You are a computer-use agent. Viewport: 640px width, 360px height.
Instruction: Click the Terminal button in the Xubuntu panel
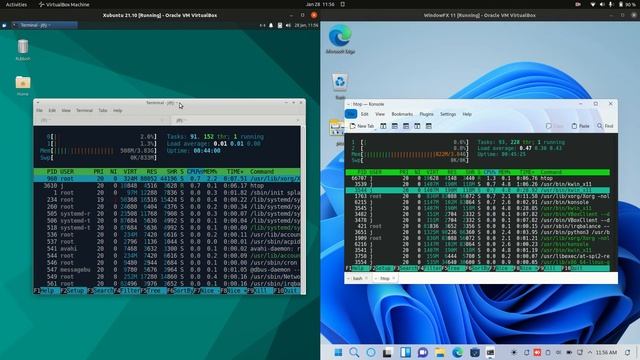[44, 25]
